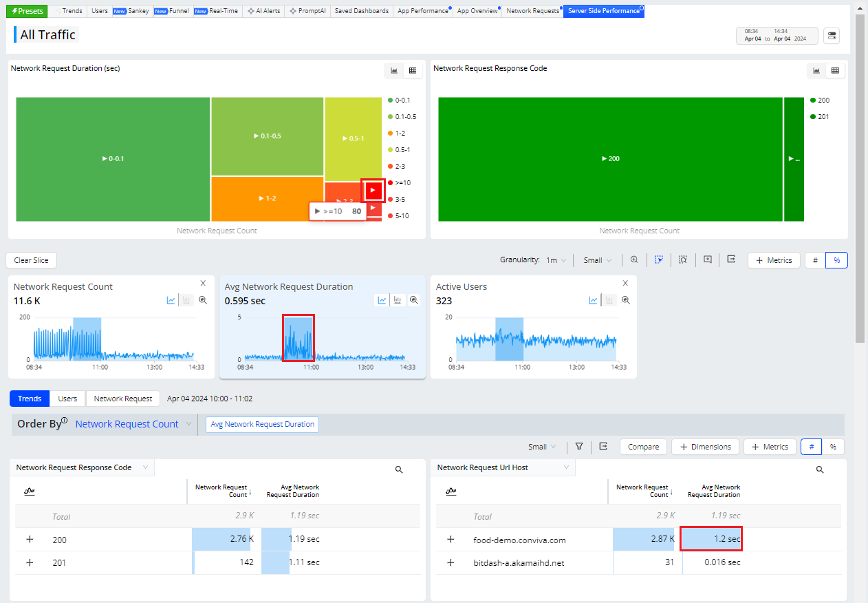Activate the dashed-box selection cursor tool
The image size is (868, 603).
tap(658, 260)
